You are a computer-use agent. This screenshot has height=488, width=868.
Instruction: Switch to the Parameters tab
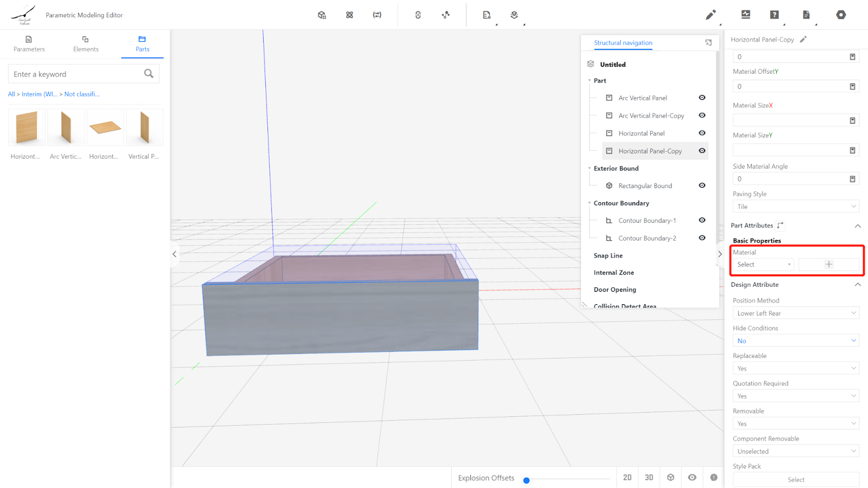(x=29, y=44)
